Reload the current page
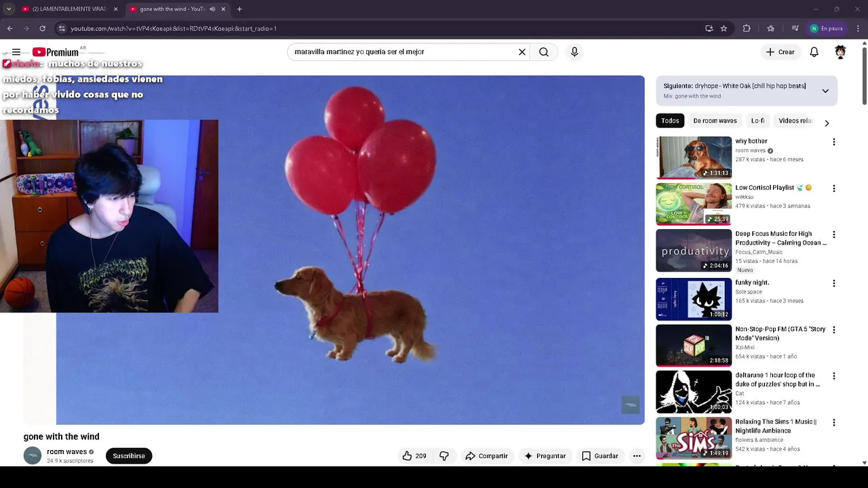868x488 pixels. [42, 28]
